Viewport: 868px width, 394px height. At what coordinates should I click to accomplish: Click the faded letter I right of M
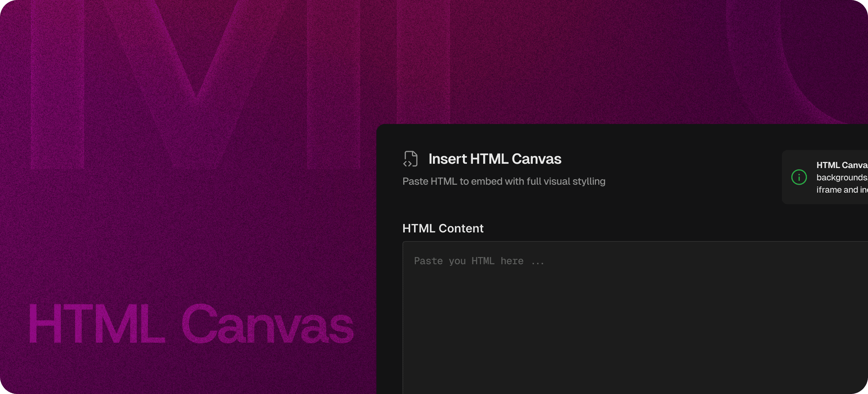[x=423, y=61]
